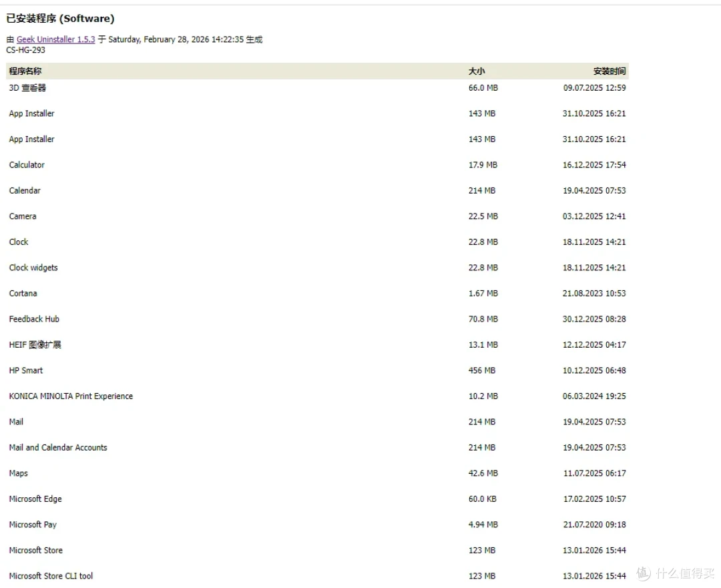
Task: Click the CS-HG-293 computer name
Action: [26, 50]
